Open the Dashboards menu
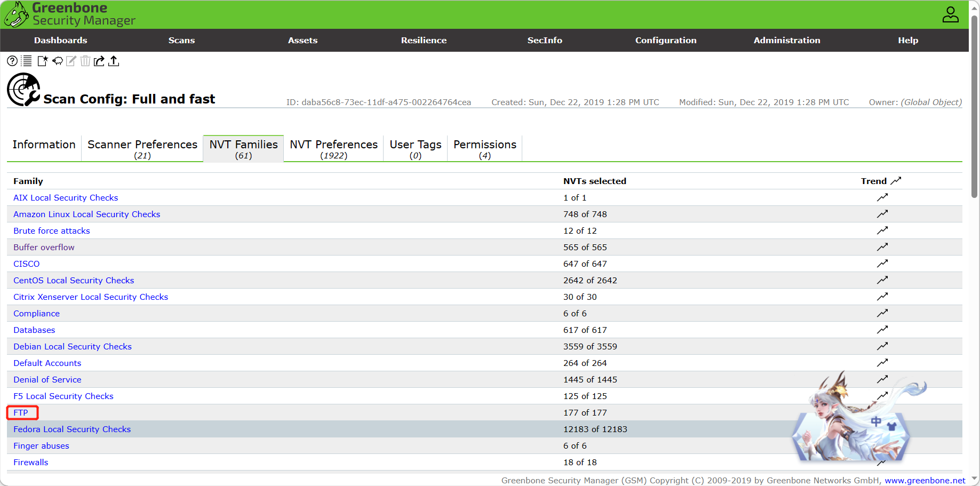The height and width of the screenshot is (486, 980). (61, 41)
